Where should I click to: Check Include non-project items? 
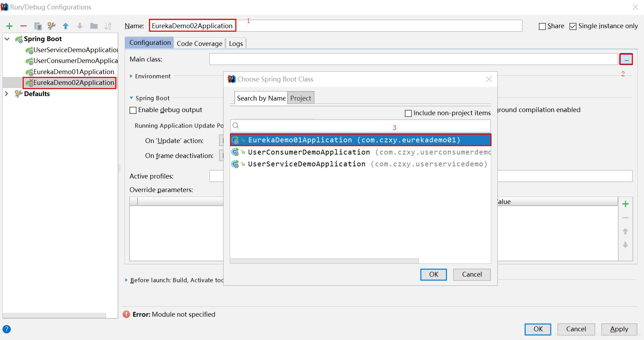[408, 113]
